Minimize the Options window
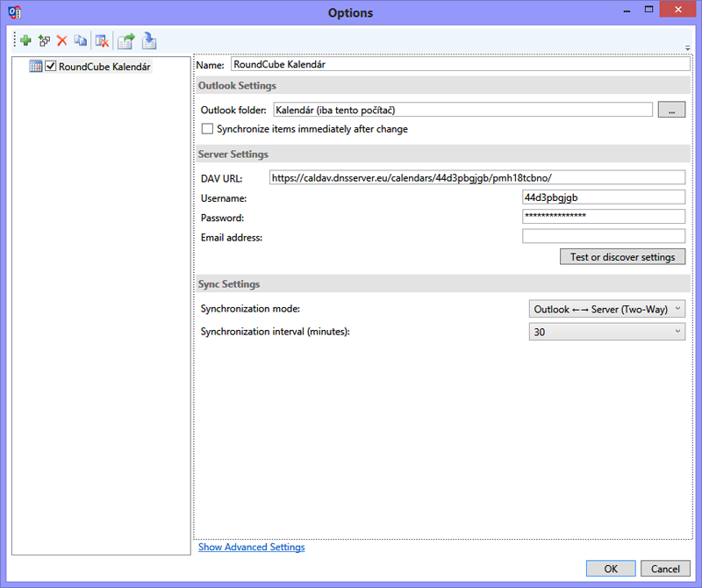The height and width of the screenshot is (588, 702). pos(627,11)
